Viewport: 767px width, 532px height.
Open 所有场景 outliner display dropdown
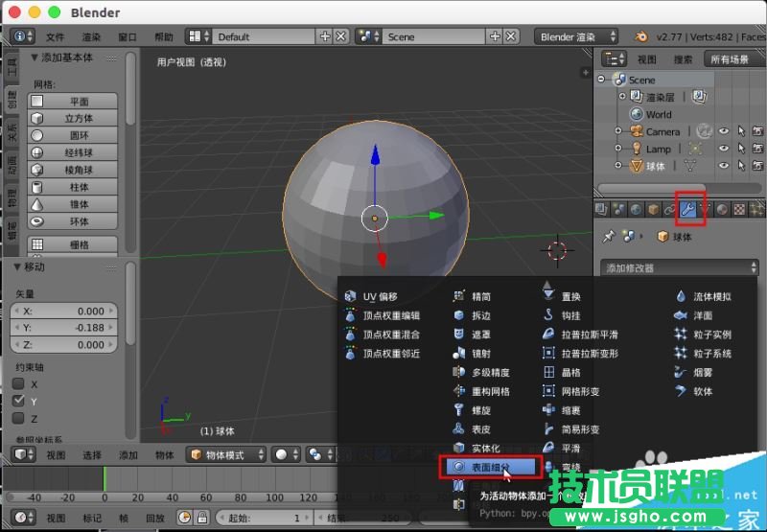pyautogui.click(x=732, y=59)
